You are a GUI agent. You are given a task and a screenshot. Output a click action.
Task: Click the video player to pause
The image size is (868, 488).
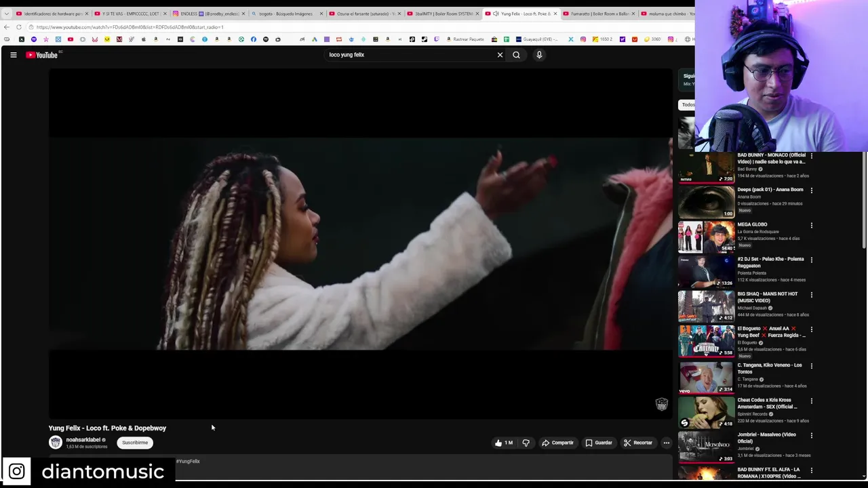coord(360,244)
